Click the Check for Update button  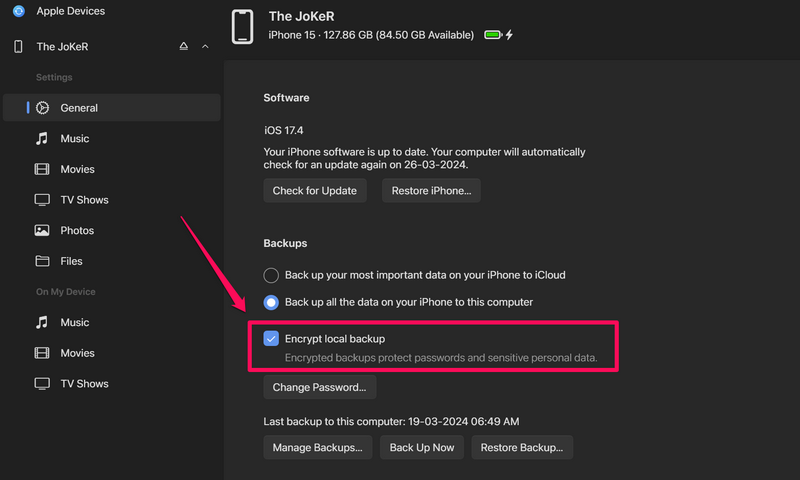tap(315, 191)
